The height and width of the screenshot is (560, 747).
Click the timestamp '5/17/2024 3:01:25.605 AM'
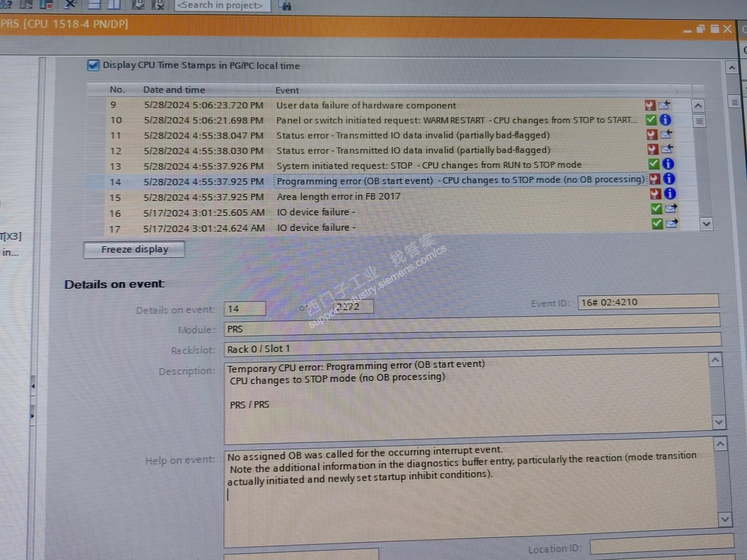(204, 213)
